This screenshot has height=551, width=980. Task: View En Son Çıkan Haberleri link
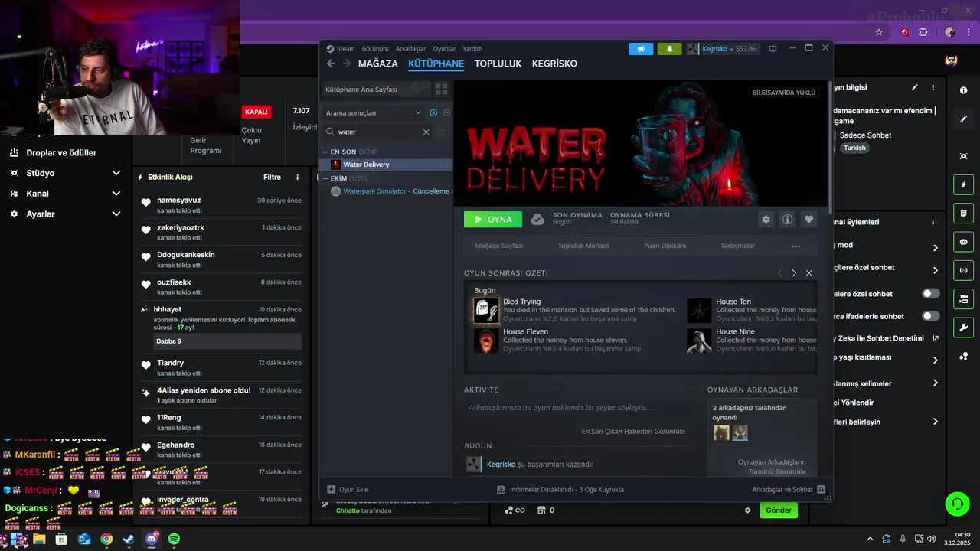pyautogui.click(x=633, y=432)
